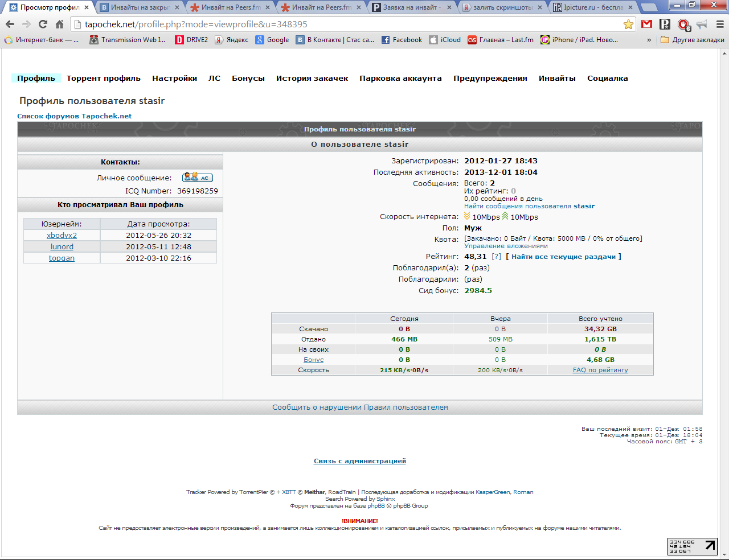The width and height of the screenshot is (729, 560).
Task: Close the Ipicture.ru tab
Action: 630,7
